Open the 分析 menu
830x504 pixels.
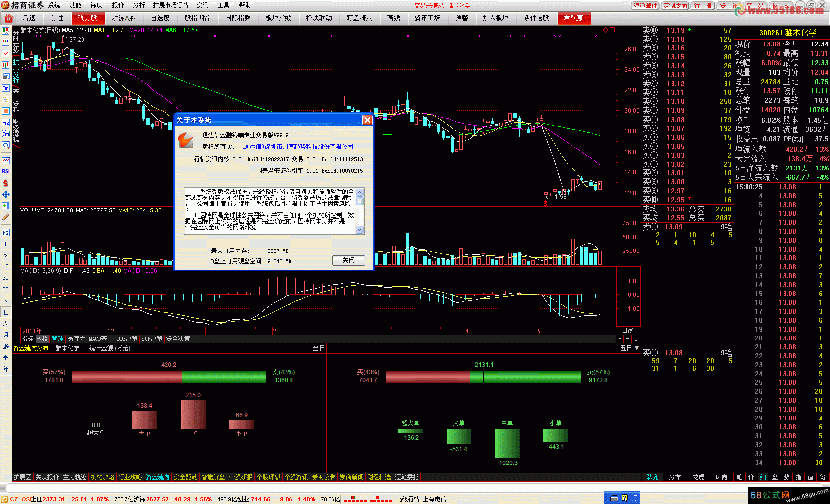click(139, 5)
